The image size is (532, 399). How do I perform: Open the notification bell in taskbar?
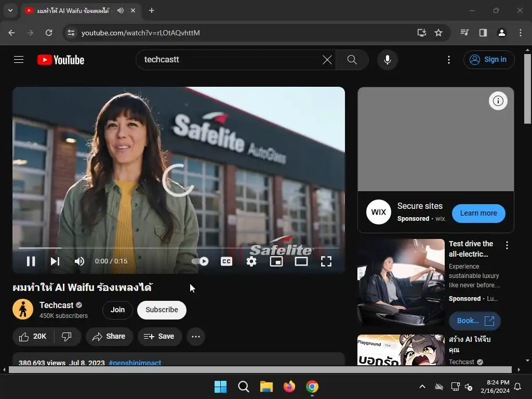click(x=517, y=387)
